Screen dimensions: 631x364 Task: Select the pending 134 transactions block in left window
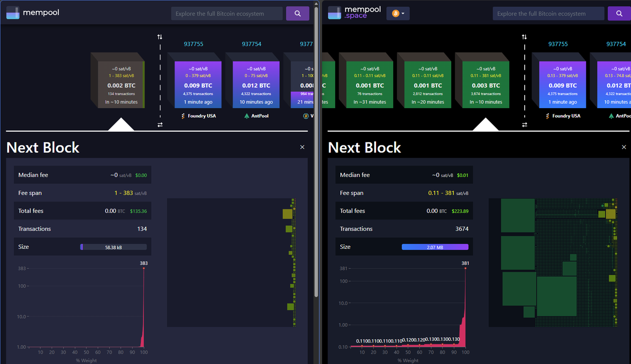(121, 85)
